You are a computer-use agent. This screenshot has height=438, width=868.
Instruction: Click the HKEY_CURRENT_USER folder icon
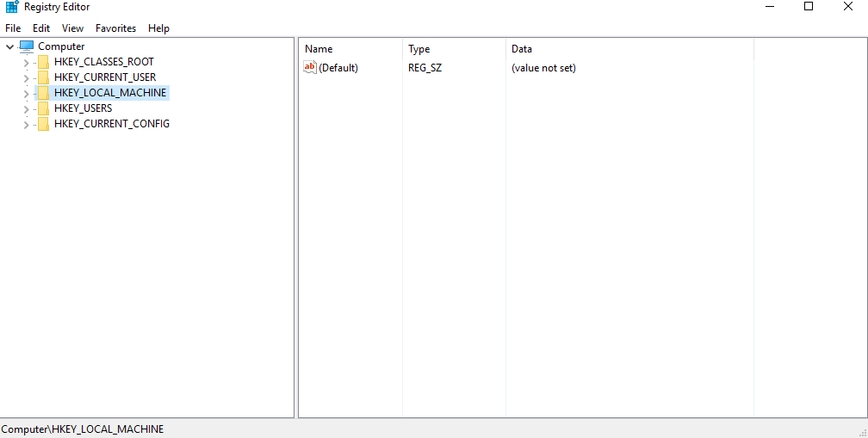43,77
